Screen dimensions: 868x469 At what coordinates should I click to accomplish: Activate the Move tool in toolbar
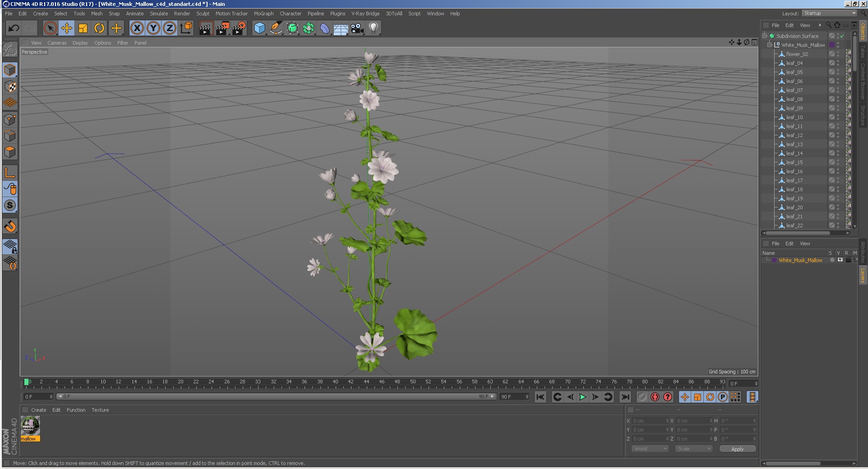[67, 28]
